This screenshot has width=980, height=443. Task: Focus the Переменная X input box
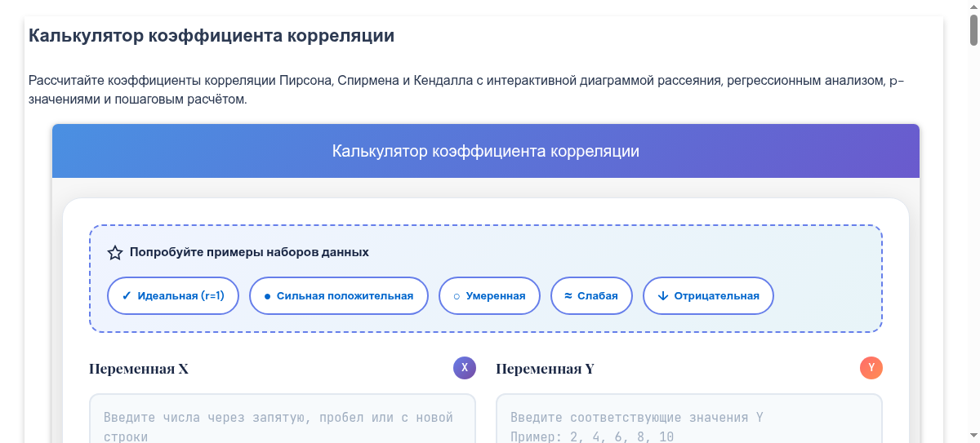click(x=282, y=420)
